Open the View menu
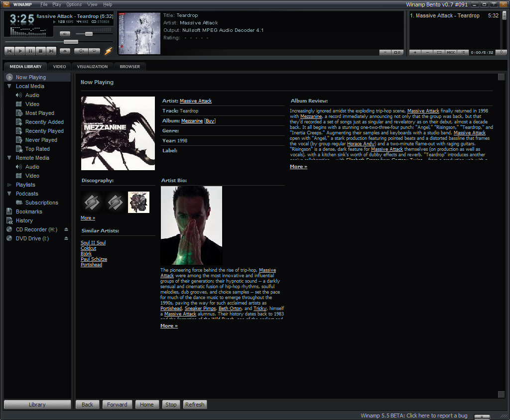This screenshot has width=510, height=420. point(92,4)
